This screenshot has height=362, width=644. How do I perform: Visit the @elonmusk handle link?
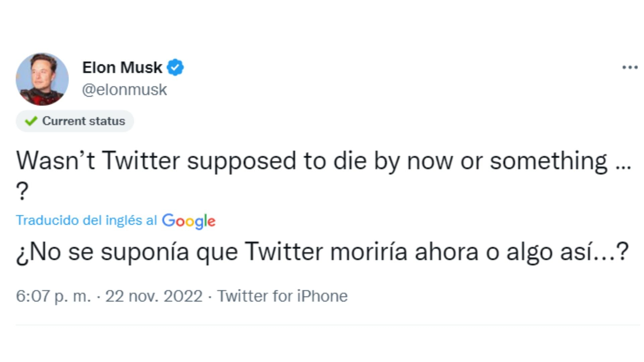click(x=124, y=89)
